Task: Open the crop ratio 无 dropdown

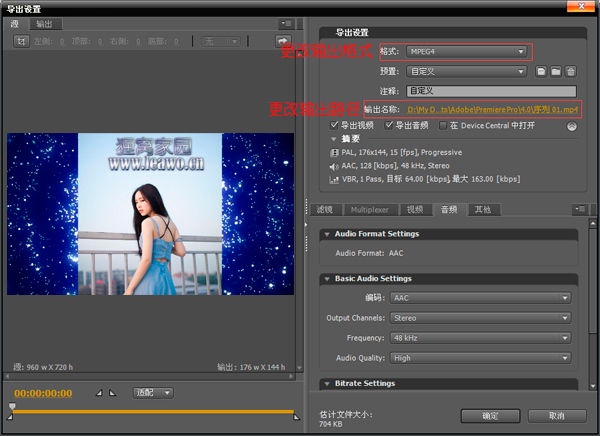Action: [221, 41]
